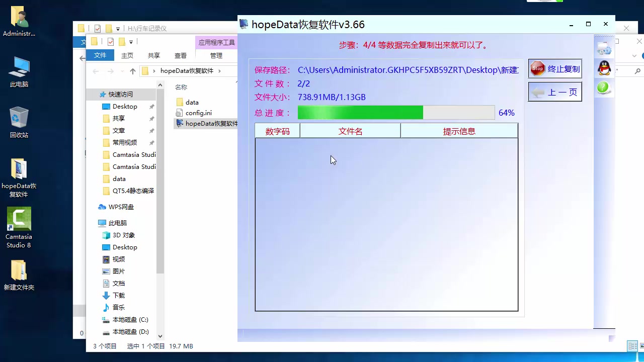Viewport: 644px width, 362px height.
Task: Switch to the 查看 tab in Explorer
Action: [x=180, y=55]
